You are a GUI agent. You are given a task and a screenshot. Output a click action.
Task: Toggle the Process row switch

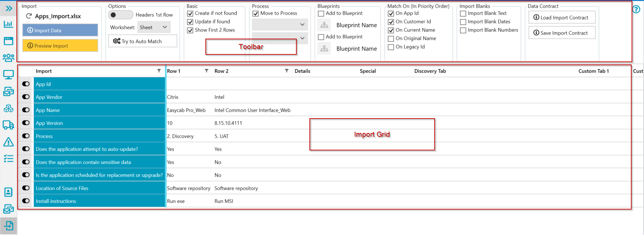click(x=26, y=136)
